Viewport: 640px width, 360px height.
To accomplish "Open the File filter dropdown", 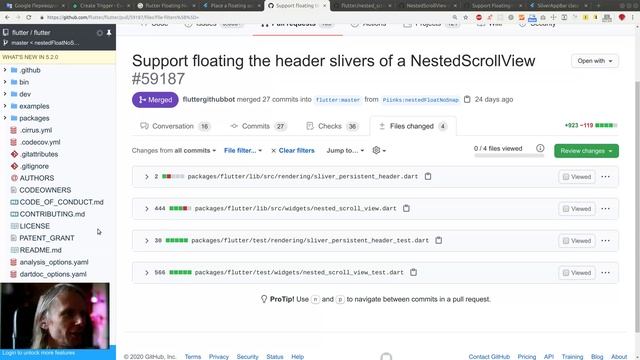I will coord(243,151).
